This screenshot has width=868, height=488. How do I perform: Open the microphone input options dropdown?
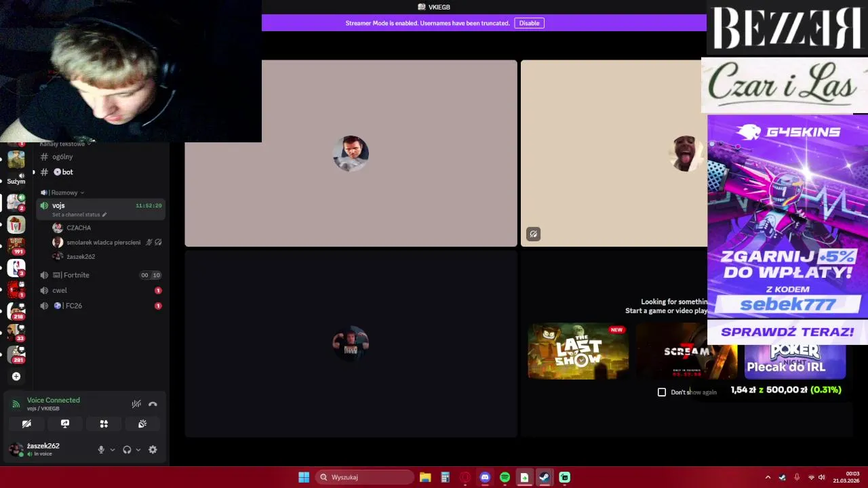113,449
